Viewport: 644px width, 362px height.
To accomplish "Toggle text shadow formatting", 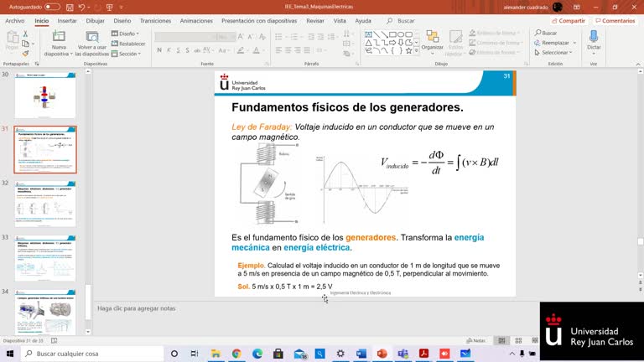I will tap(188, 50).
